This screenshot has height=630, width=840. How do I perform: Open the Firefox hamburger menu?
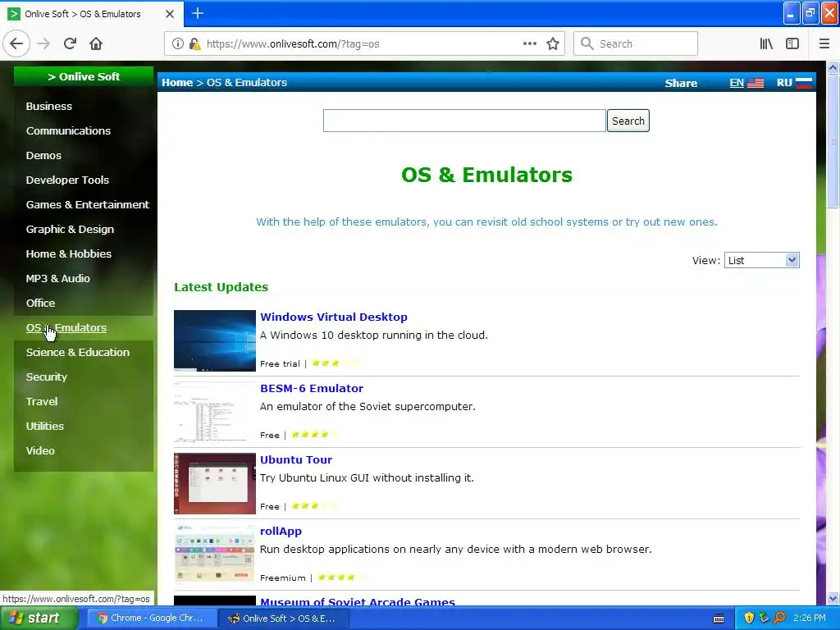point(824,44)
